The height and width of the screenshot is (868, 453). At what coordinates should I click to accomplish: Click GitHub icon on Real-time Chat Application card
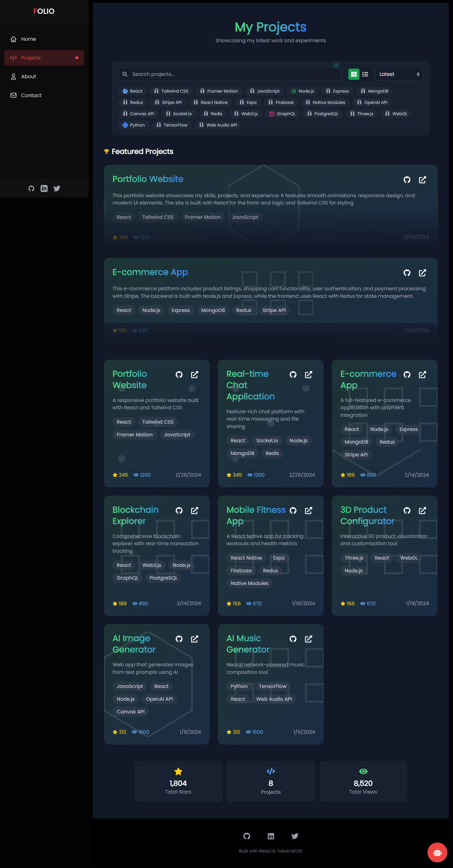[293, 374]
